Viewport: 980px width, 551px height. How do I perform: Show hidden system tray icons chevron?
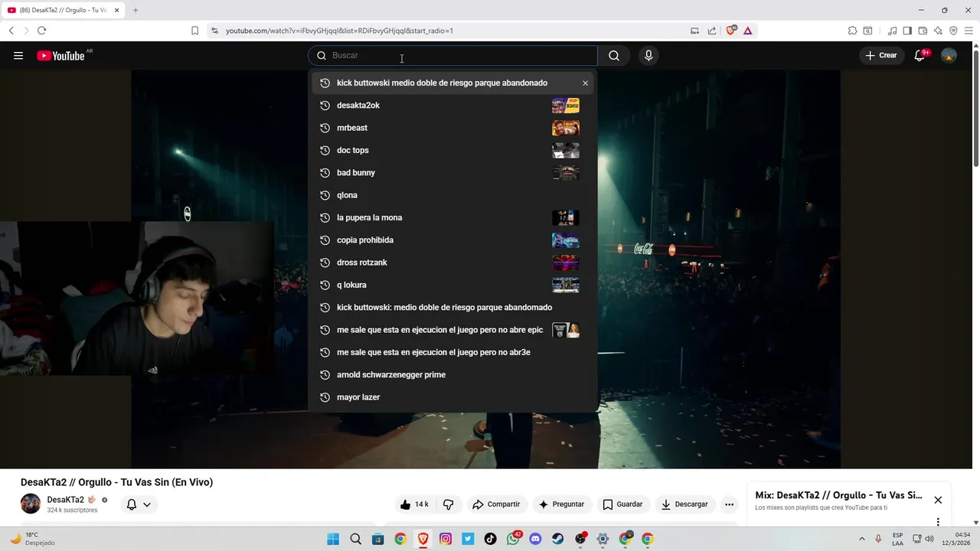[862, 539]
